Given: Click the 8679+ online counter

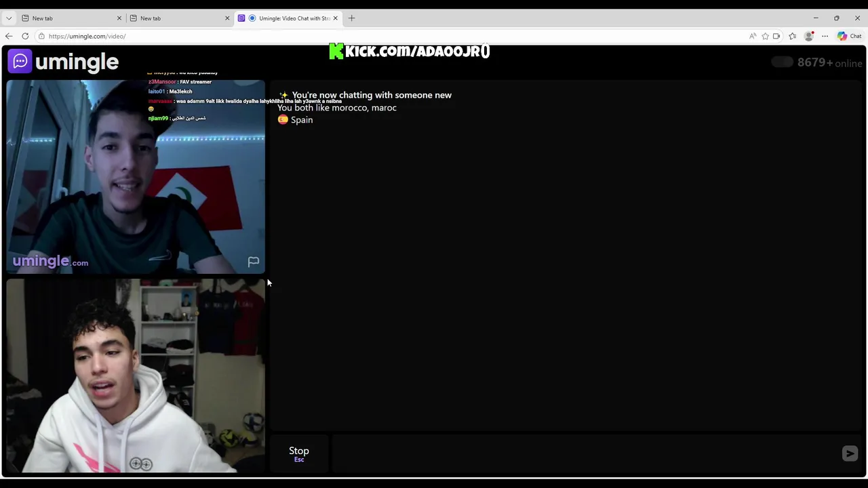Looking at the screenshot, I should 830,63.
